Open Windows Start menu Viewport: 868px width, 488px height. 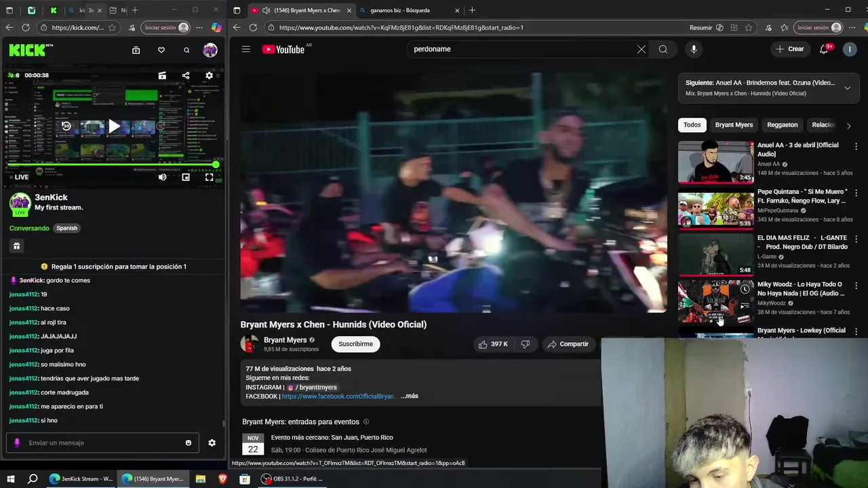(x=11, y=479)
